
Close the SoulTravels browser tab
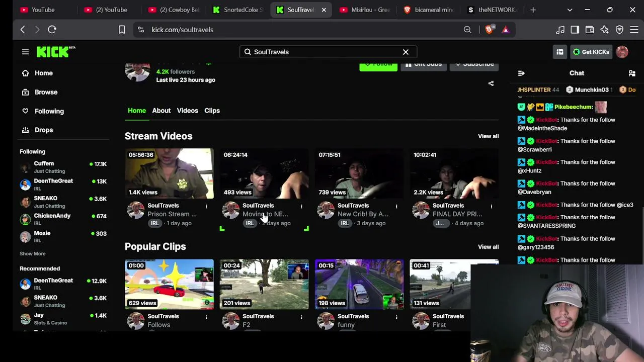324,10
